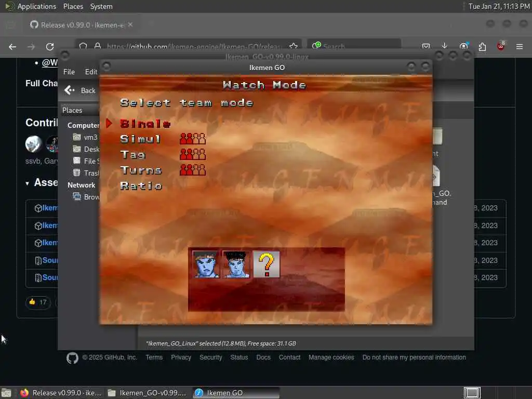Choose Turns team mode

pos(141,170)
